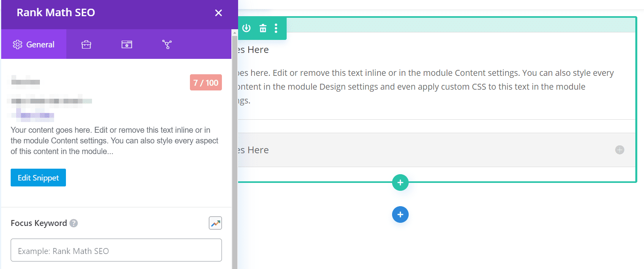Image resolution: width=644 pixels, height=269 pixels.
Task: Close the Rank Math SEO panel
Action: [x=218, y=13]
